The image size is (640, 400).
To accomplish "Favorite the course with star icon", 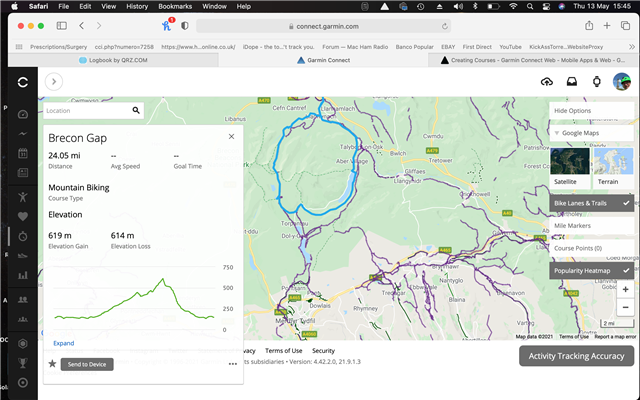I will click(52, 364).
